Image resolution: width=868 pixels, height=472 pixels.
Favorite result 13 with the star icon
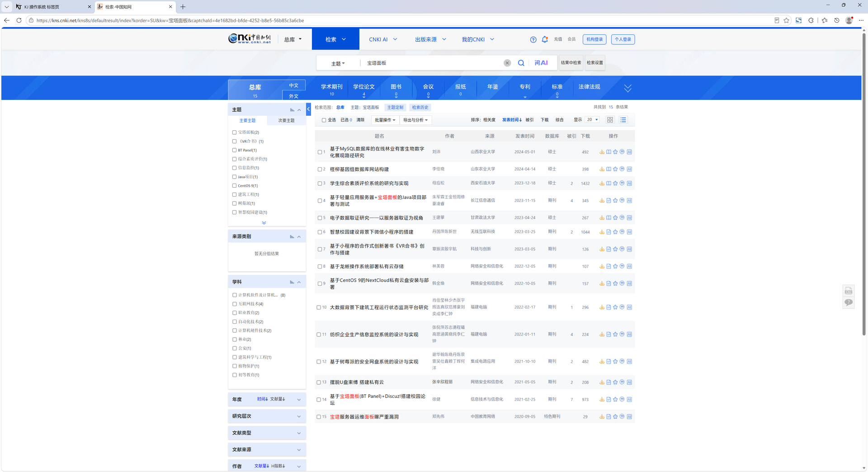click(615, 382)
